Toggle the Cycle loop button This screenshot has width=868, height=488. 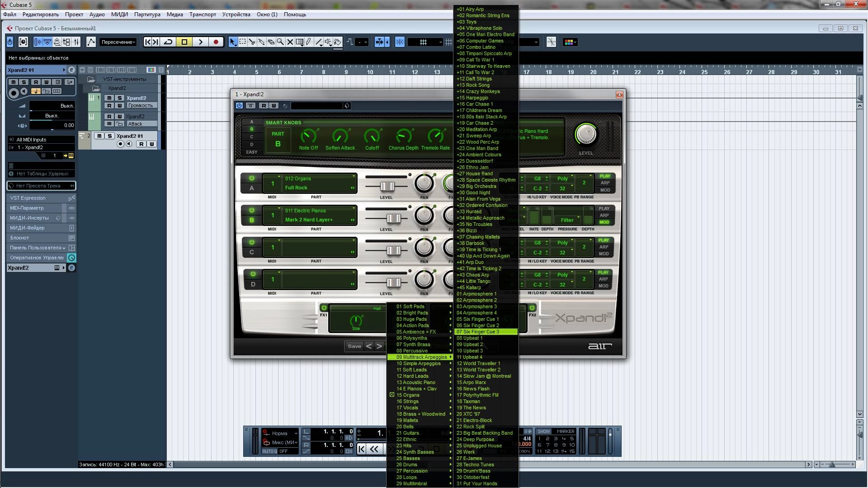click(x=168, y=42)
